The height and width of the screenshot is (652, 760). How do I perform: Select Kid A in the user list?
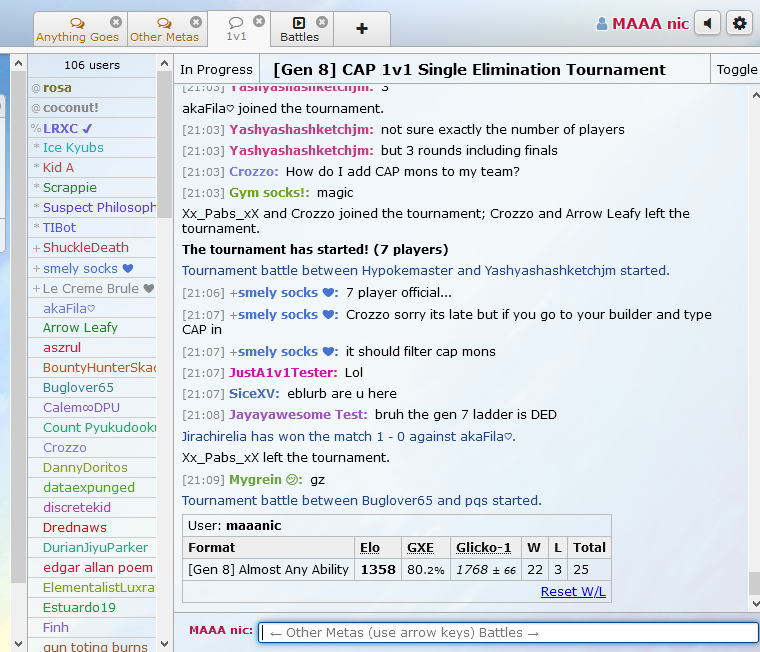coord(92,168)
